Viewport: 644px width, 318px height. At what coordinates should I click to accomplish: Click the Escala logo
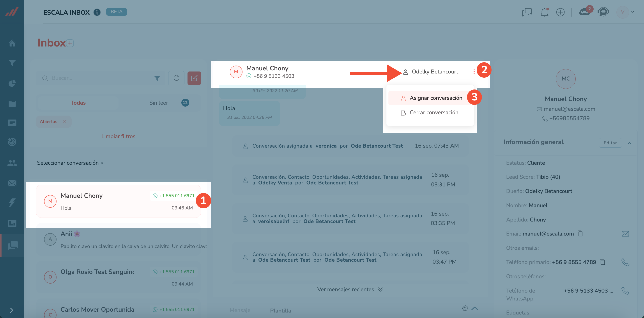point(12,12)
